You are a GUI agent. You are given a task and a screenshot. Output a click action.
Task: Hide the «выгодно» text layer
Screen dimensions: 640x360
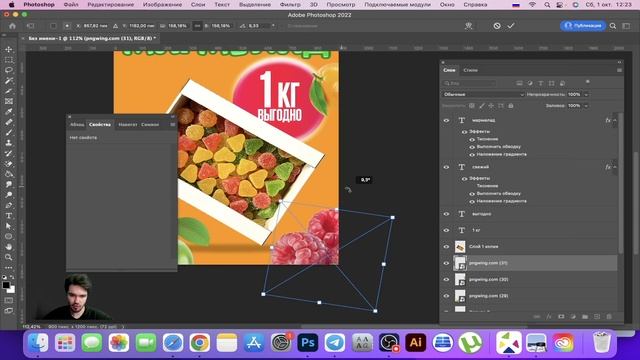[x=446, y=214]
